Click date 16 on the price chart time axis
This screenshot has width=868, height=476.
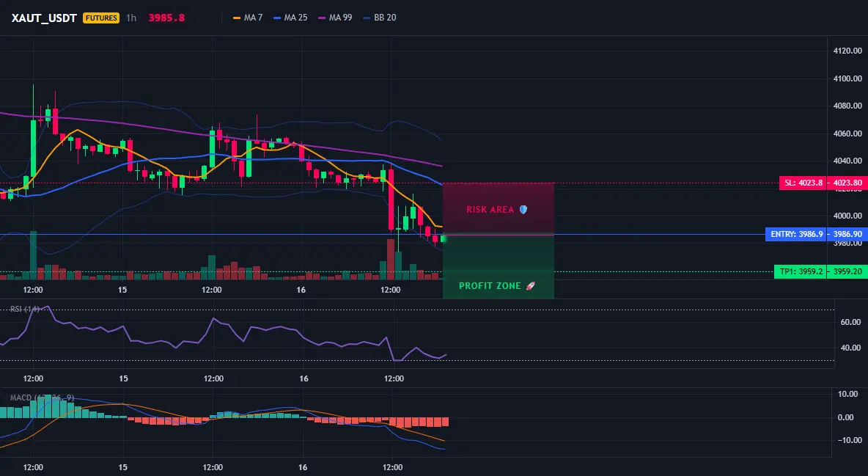(x=301, y=290)
